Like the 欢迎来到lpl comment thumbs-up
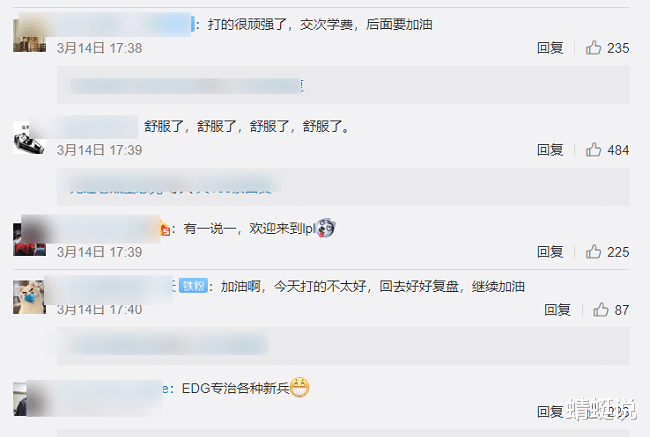 (593, 252)
